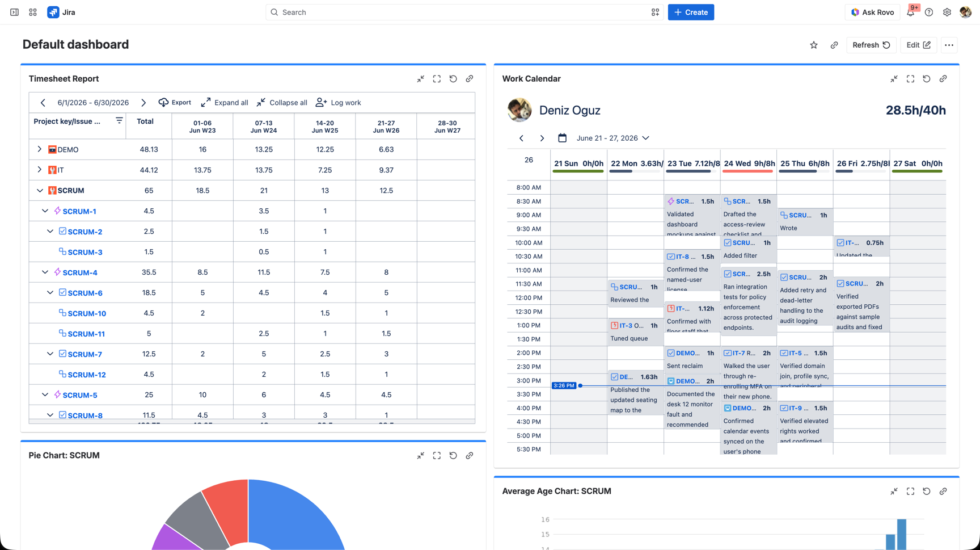Viewport: 980px width, 550px height.
Task: Open dashboard more actions menu
Action: [949, 45]
